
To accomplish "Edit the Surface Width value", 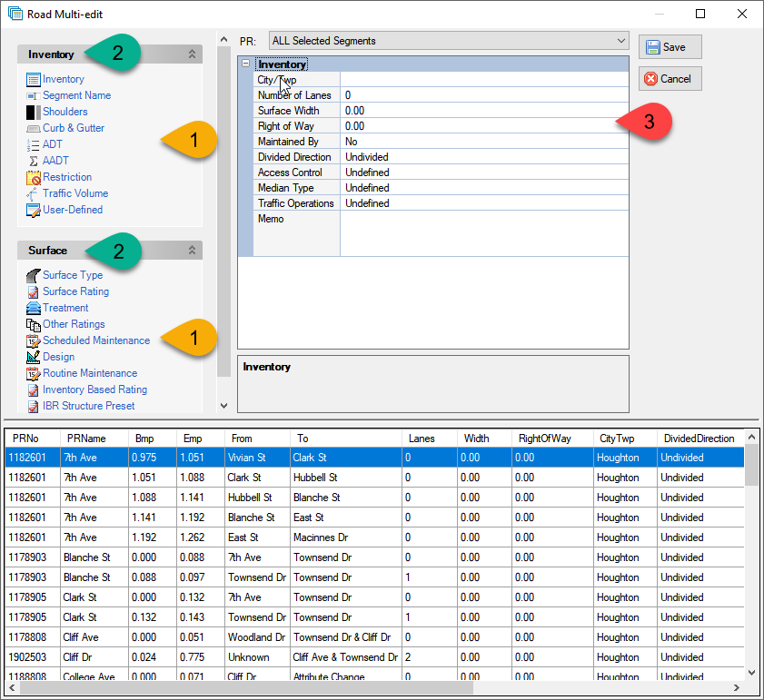I will click(x=484, y=111).
